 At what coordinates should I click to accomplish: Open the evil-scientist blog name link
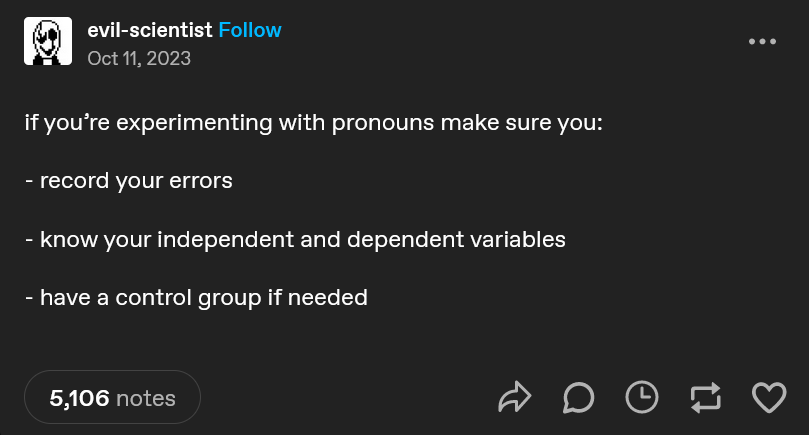[150, 30]
